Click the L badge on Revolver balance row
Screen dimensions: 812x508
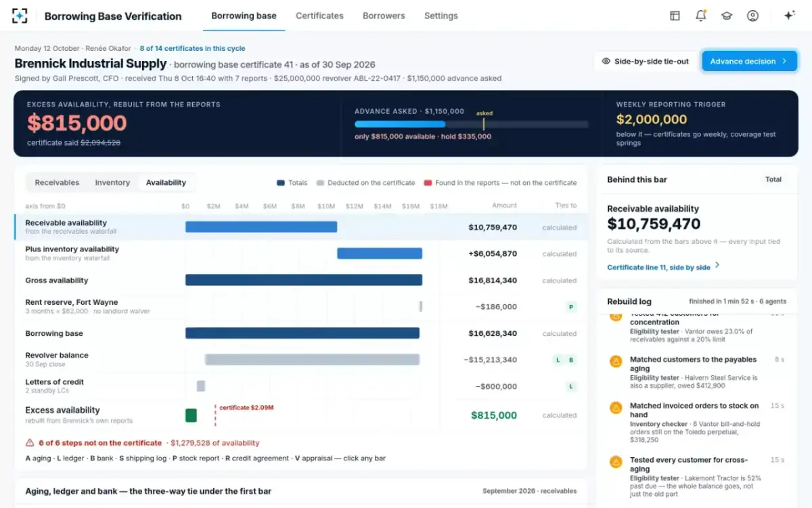tap(558, 360)
